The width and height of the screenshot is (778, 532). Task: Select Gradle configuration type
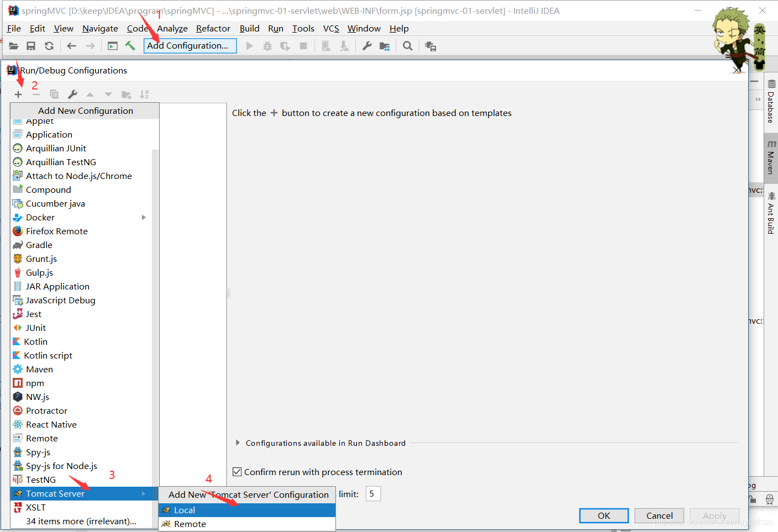coord(81,245)
